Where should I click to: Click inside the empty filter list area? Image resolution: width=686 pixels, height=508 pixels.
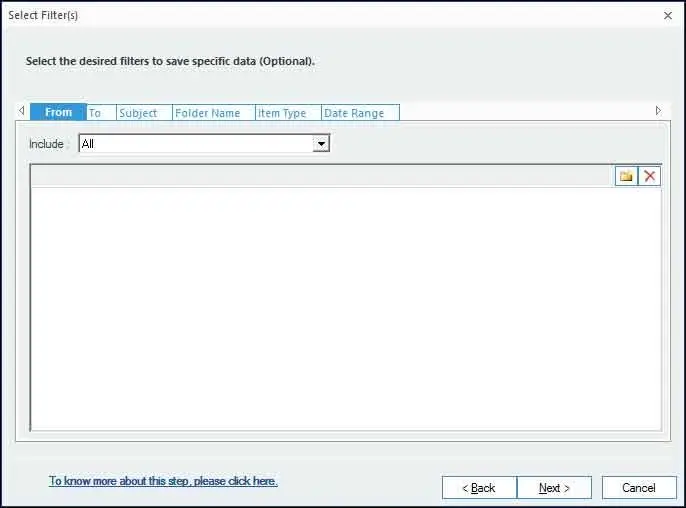pos(346,308)
